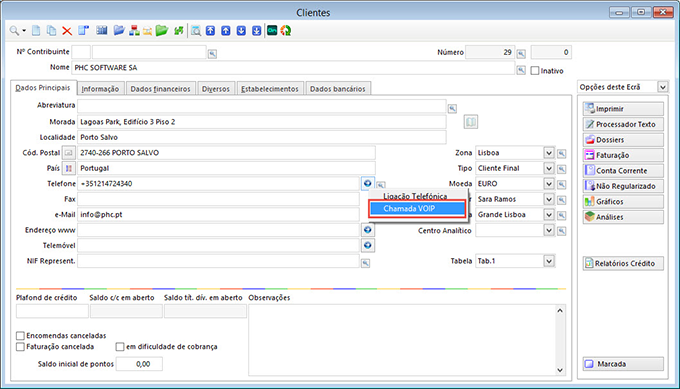Click the orange-green circular sync icon

coord(286,31)
